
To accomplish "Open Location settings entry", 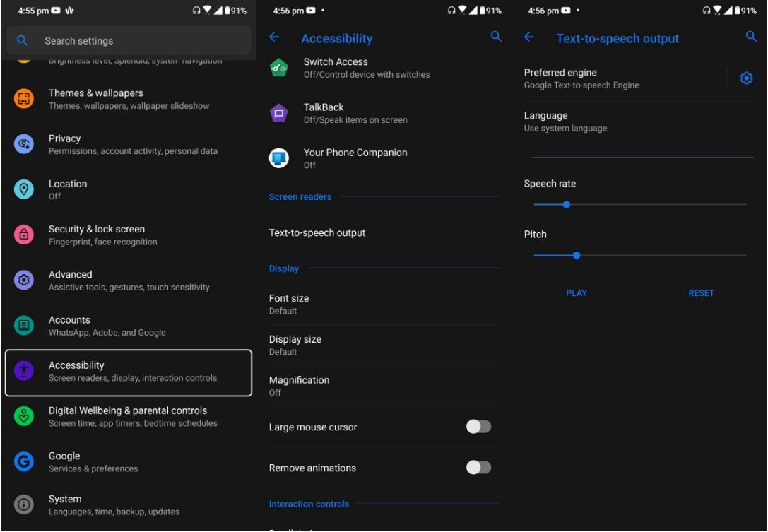I will [x=129, y=189].
